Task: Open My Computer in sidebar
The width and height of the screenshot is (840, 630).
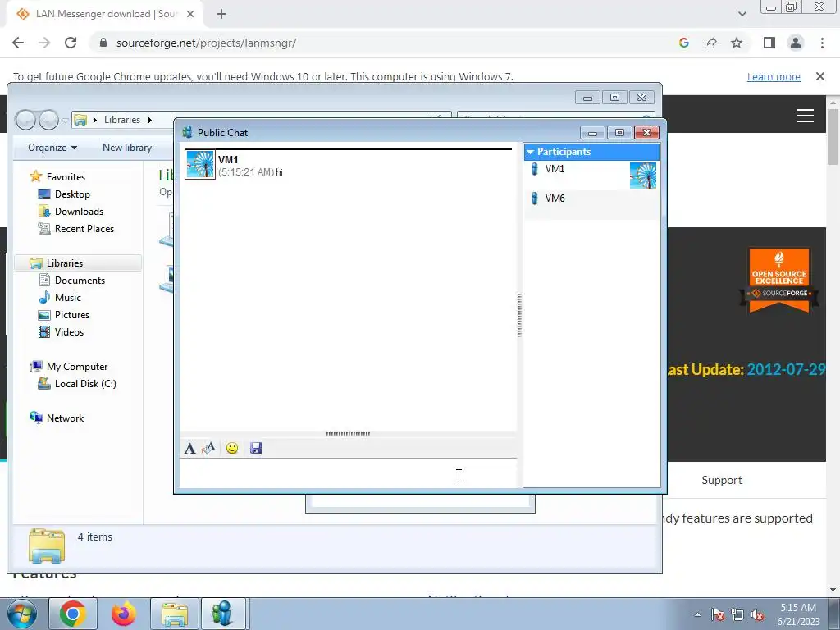Action: click(x=76, y=367)
